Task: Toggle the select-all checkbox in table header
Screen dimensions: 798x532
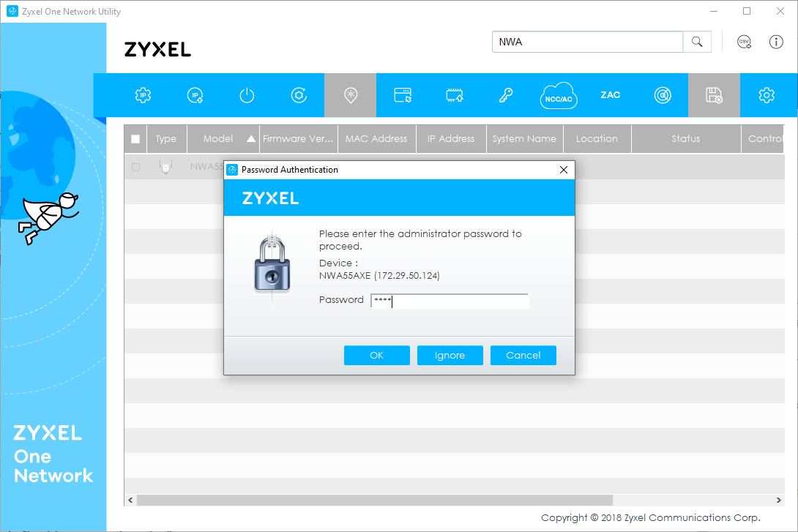Action: pyautogui.click(x=135, y=139)
